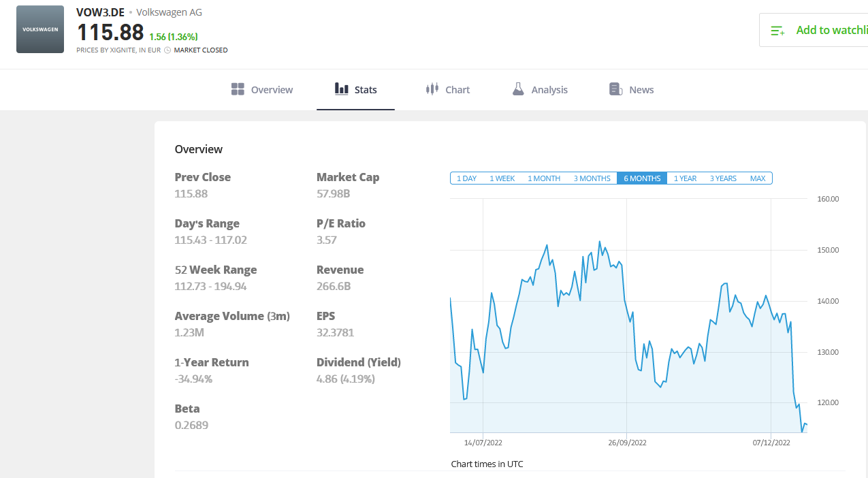Open the Chart tab
The width and height of the screenshot is (868, 478).
tap(448, 90)
